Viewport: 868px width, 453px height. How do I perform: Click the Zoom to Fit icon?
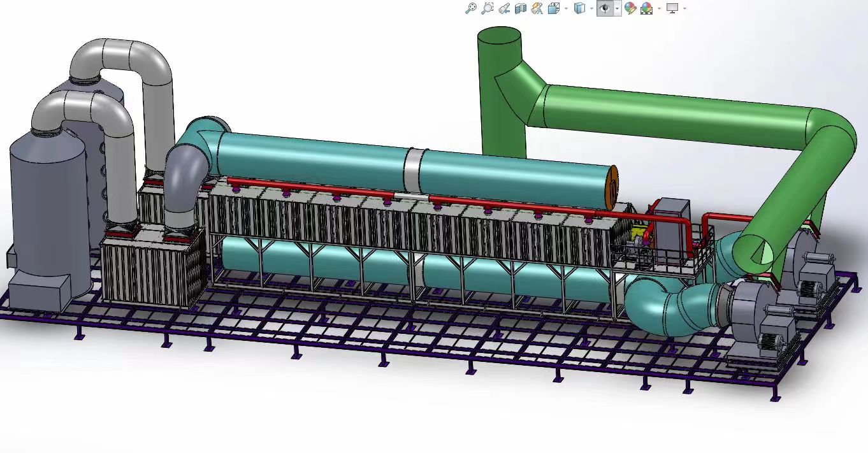471,8
